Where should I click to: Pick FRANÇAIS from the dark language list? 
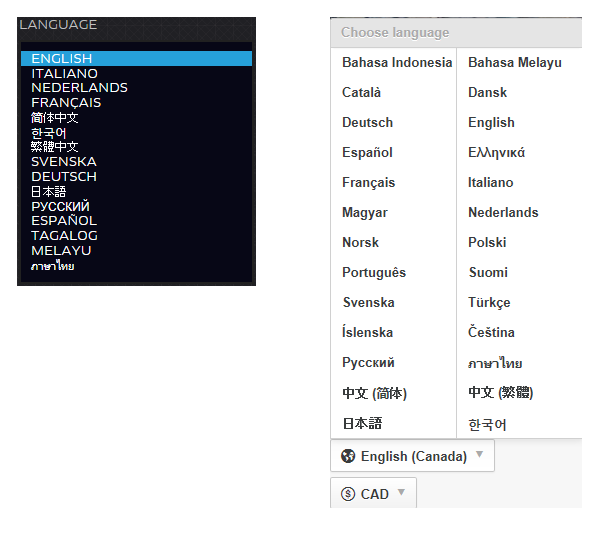(66, 103)
